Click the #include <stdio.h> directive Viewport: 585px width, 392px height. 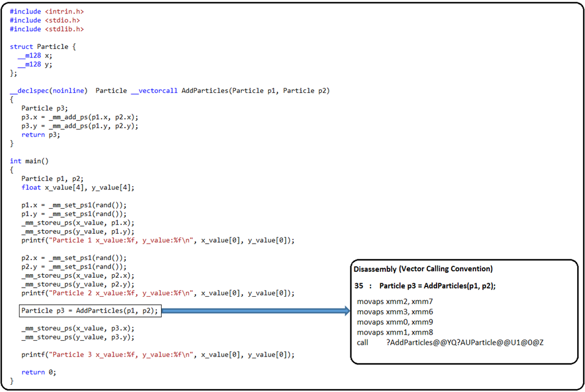tap(46, 20)
